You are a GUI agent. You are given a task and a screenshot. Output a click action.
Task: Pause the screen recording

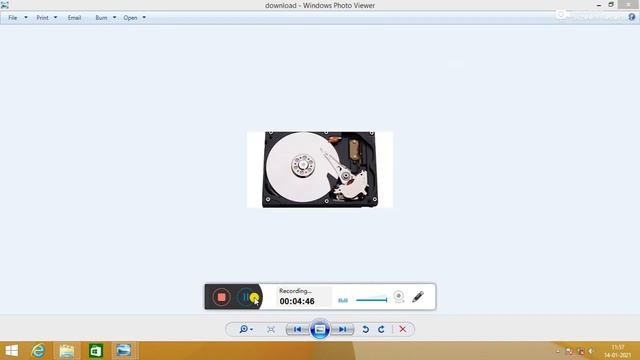pos(245,297)
